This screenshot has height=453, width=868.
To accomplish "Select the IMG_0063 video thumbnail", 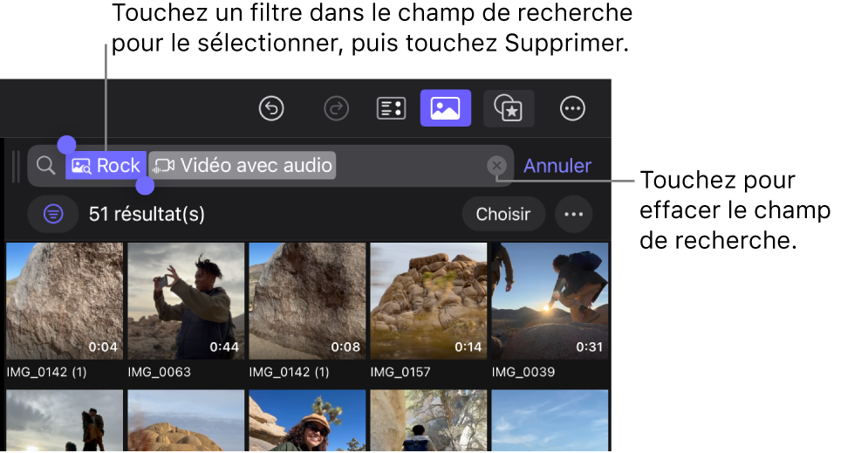I will click(186, 301).
